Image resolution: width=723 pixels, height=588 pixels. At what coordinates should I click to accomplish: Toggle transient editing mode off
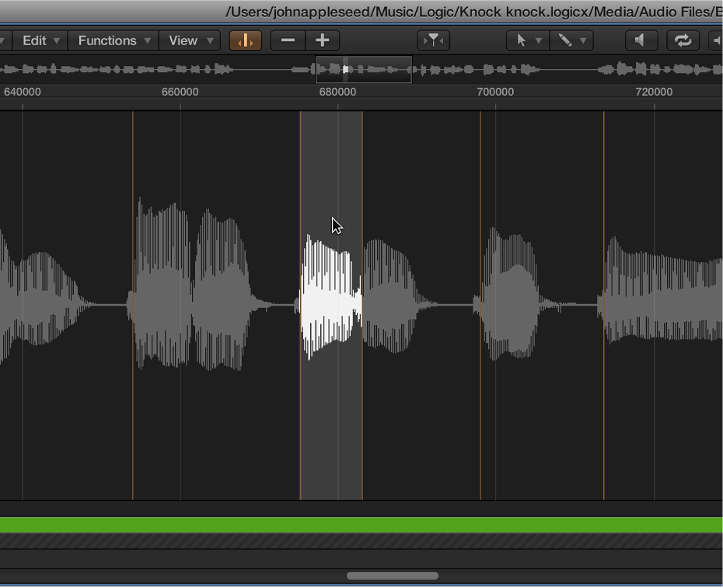pos(246,40)
